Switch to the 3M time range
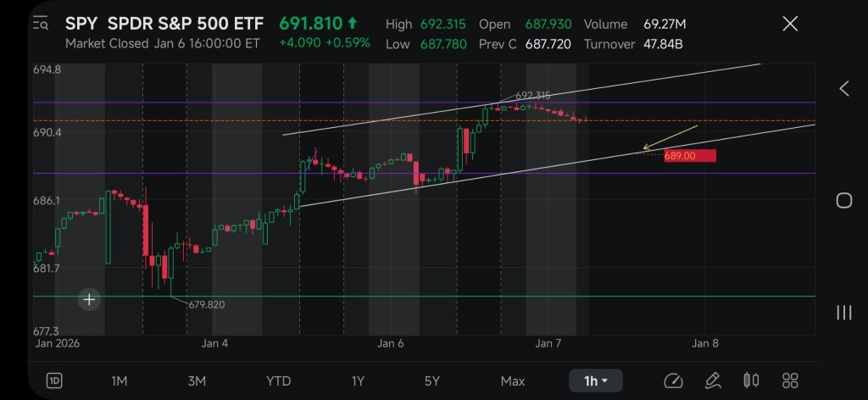The image size is (868, 400). pyautogui.click(x=197, y=381)
